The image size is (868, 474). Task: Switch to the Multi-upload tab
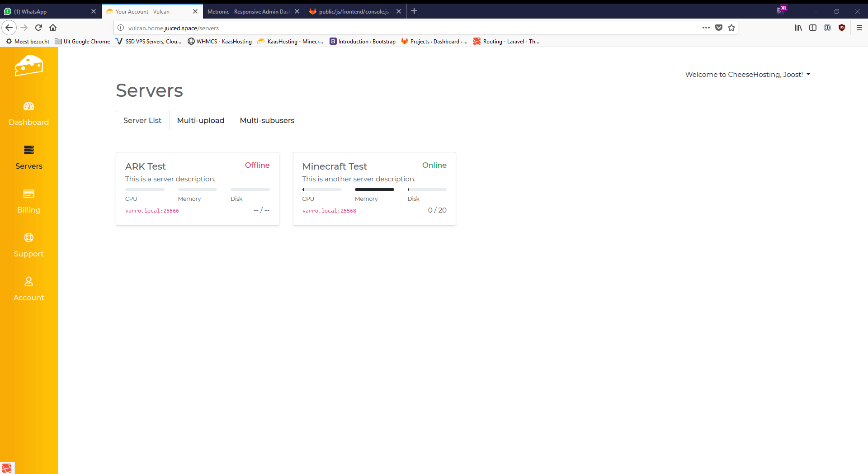click(x=200, y=120)
